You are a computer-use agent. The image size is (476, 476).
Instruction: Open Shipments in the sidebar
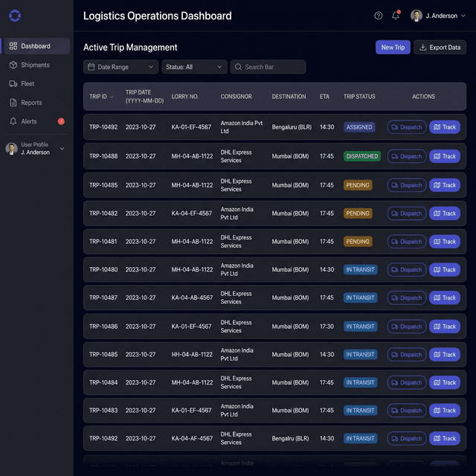point(35,65)
